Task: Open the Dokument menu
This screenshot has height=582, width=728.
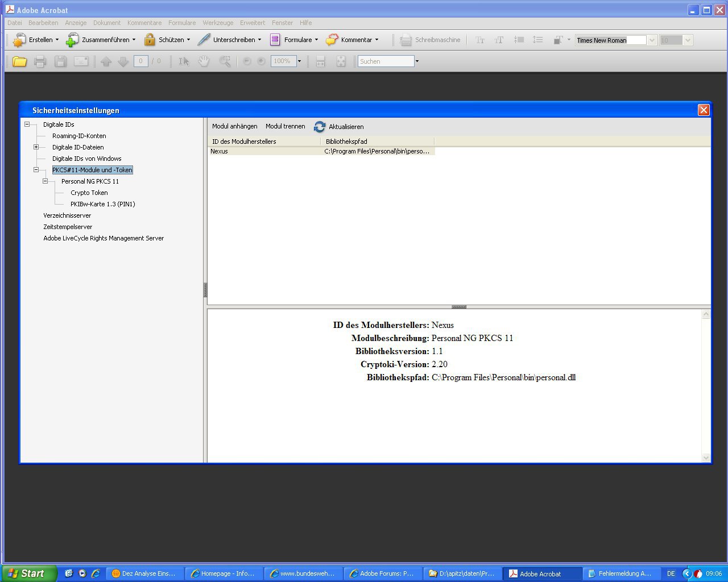Action: tap(107, 23)
